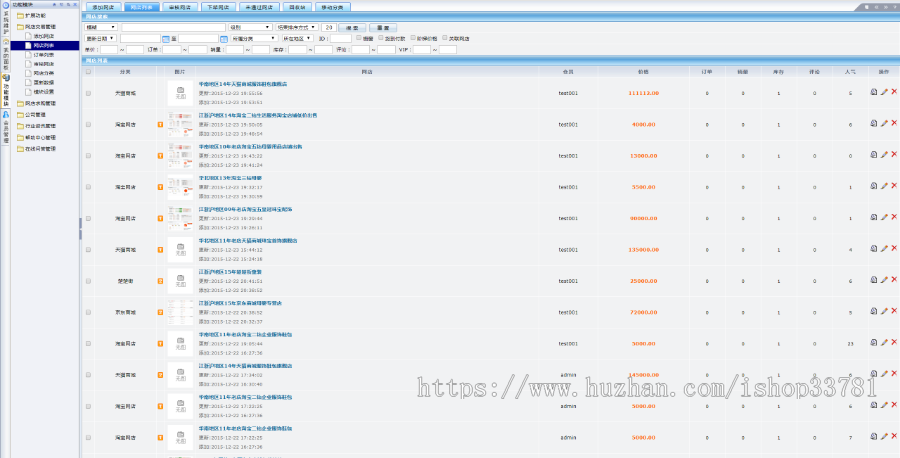Viewport: 900px width, 458px height.
Task: Click the pencil edit icon for the 135000.00 listing
Action: click(884, 249)
